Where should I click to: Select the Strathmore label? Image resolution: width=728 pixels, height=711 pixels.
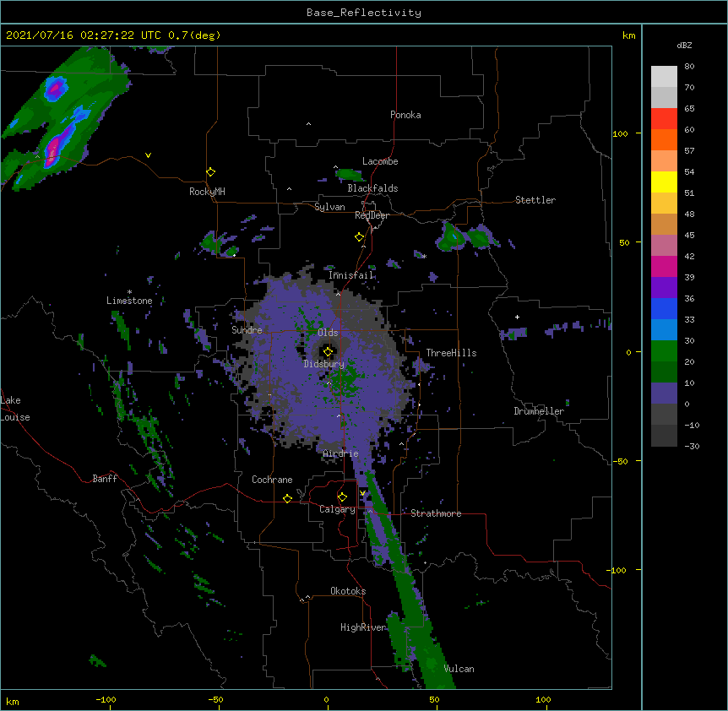436,513
